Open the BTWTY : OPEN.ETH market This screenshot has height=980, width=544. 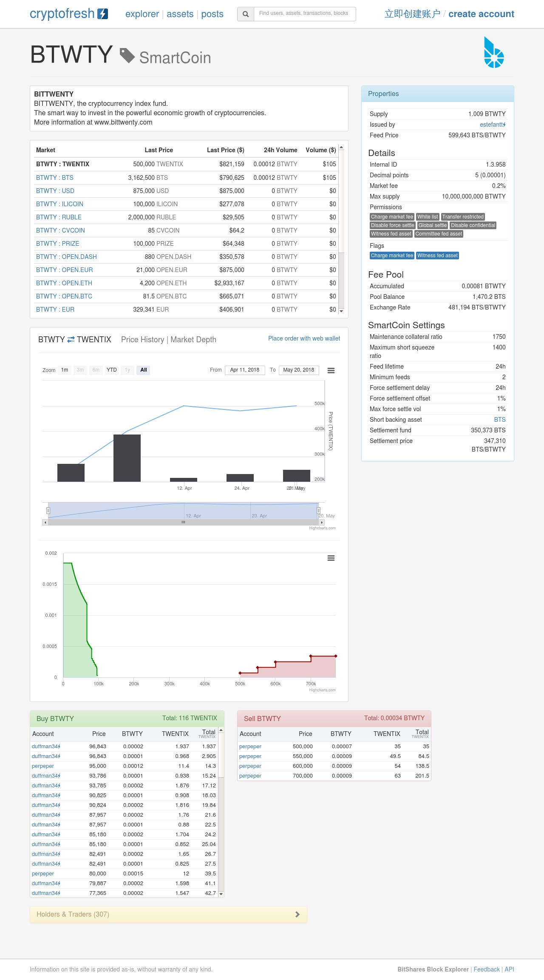[64, 283]
